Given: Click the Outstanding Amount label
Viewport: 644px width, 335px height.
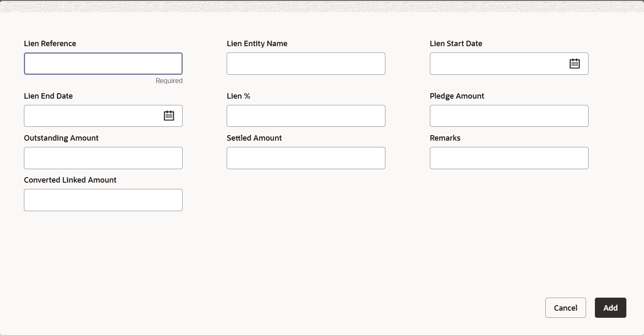Looking at the screenshot, I should pyautogui.click(x=61, y=138).
